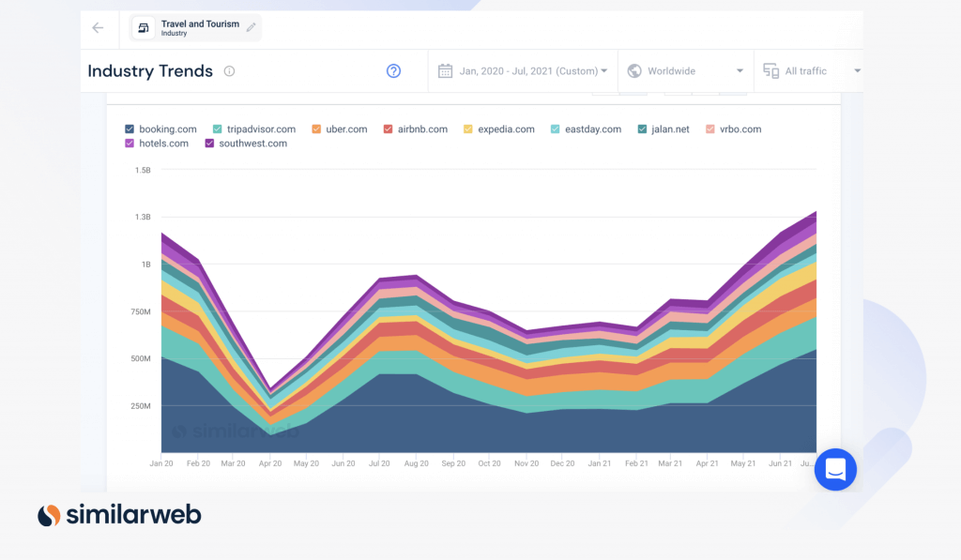Screen dimensions: 961x560
Task: Toggle the tripadvisor.com checkbox
Action: [217, 129]
